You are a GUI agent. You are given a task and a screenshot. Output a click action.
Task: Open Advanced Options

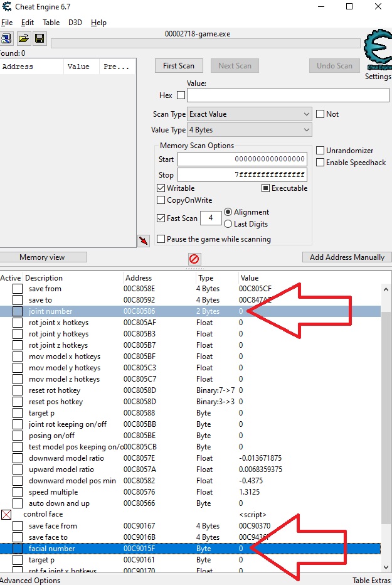click(x=30, y=580)
